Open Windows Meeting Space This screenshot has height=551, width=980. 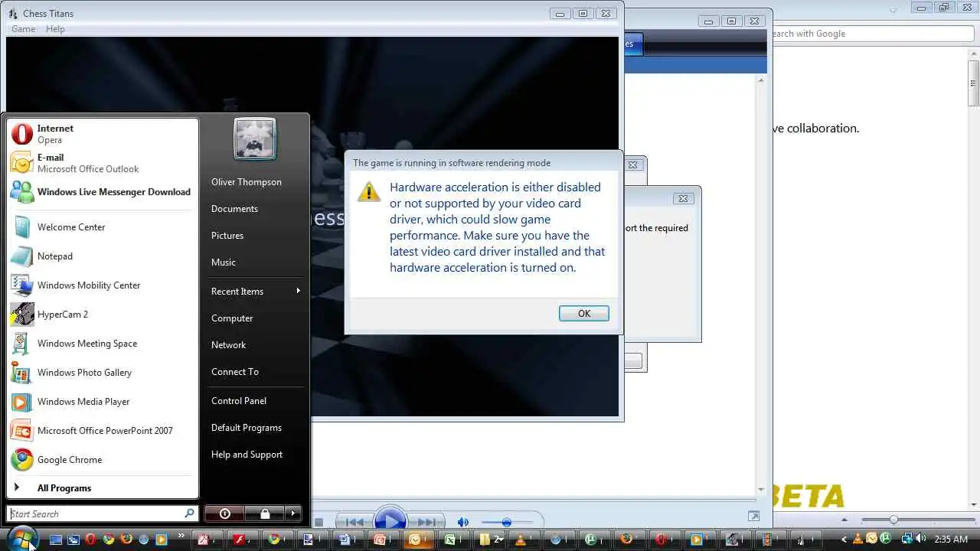tap(103, 344)
